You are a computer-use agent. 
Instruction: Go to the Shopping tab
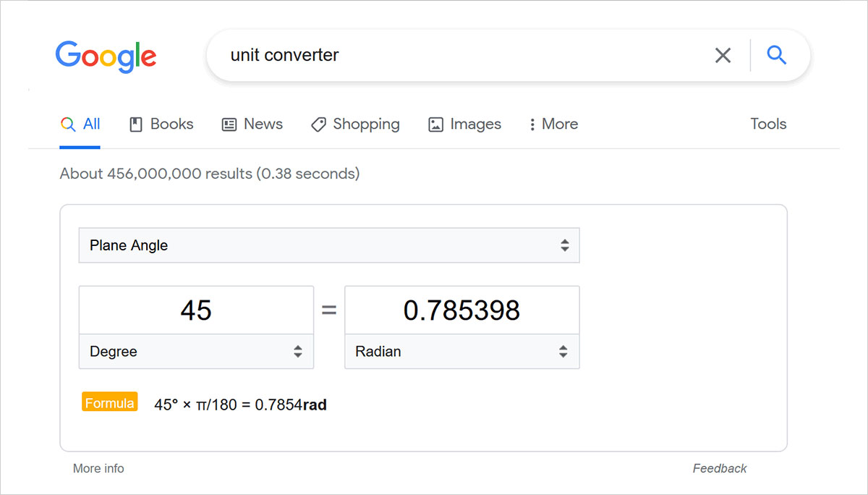click(x=355, y=124)
